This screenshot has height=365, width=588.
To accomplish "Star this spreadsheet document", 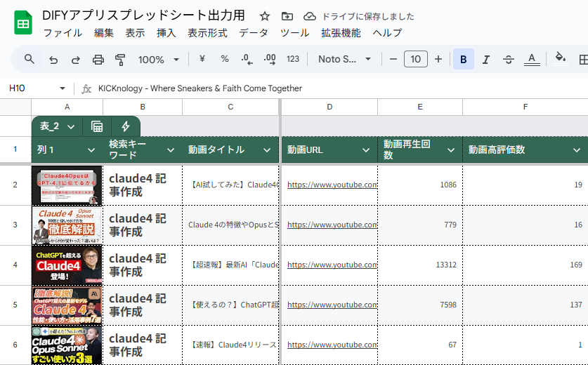I will pyautogui.click(x=264, y=16).
